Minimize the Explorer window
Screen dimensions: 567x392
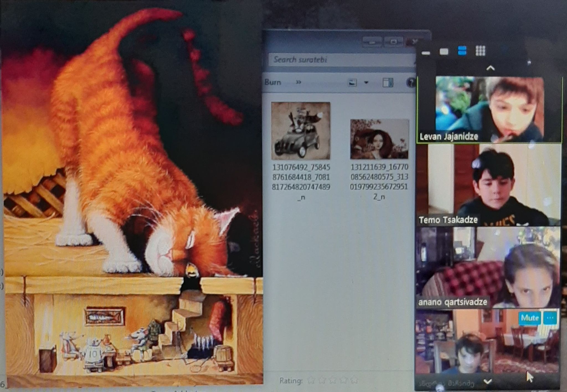click(372, 42)
